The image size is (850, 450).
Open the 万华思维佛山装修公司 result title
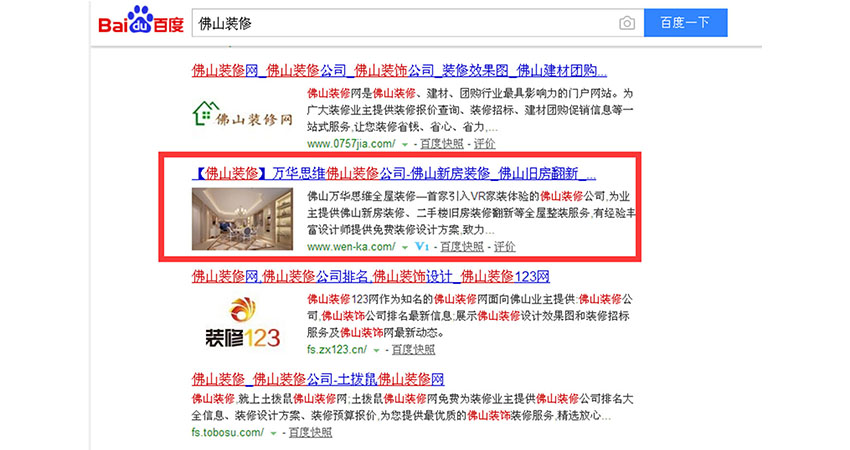click(x=394, y=173)
